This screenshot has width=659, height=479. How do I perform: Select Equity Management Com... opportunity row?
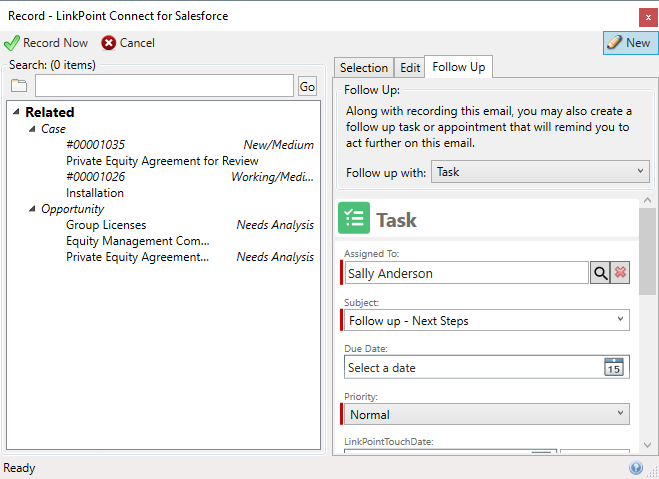tap(137, 241)
